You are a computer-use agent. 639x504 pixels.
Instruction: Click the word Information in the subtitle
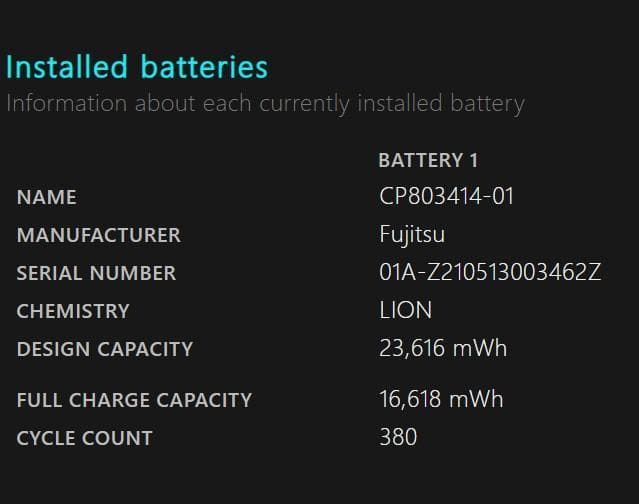tap(67, 103)
